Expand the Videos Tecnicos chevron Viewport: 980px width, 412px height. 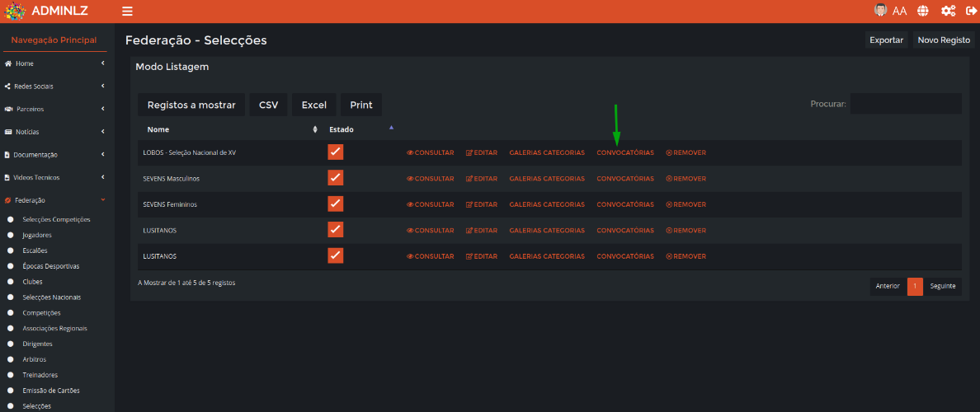[102, 177]
